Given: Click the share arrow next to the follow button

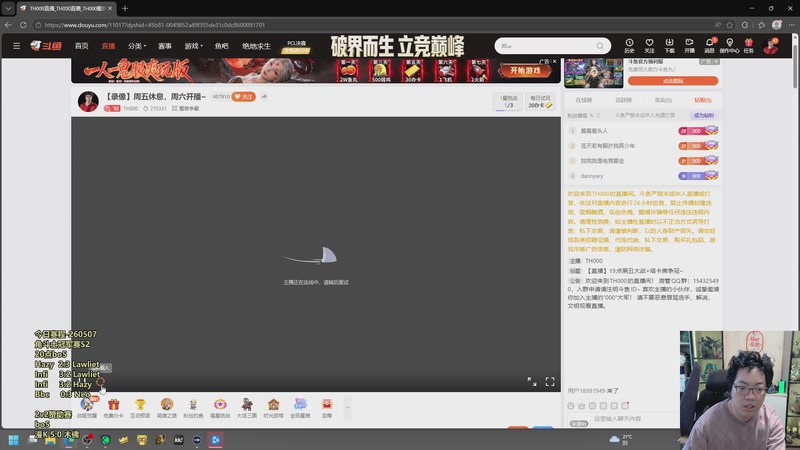Looking at the screenshot, I should [x=264, y=96].
